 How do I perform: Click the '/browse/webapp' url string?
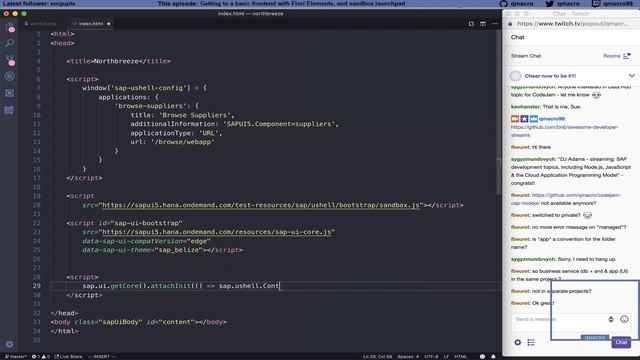(x=182, y=142)
